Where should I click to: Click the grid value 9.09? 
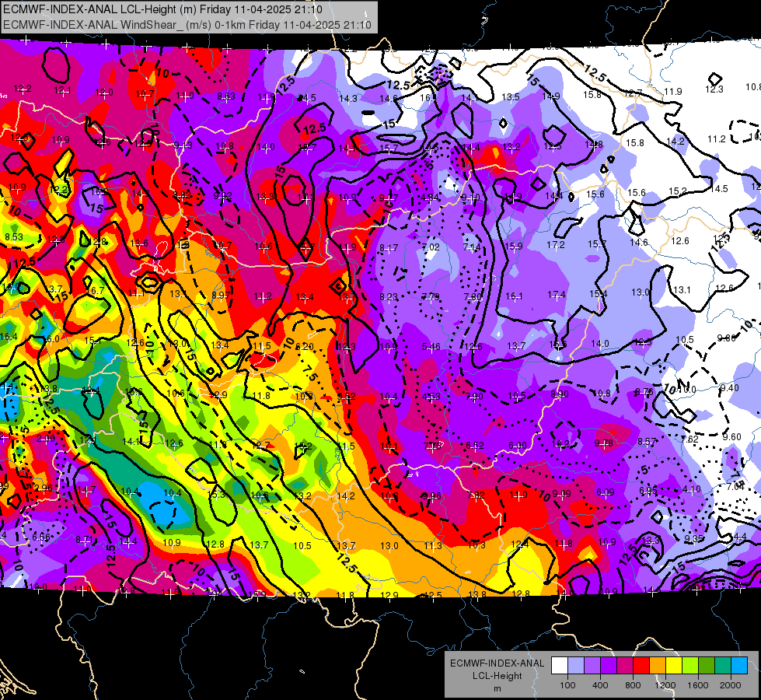point(561,494)
